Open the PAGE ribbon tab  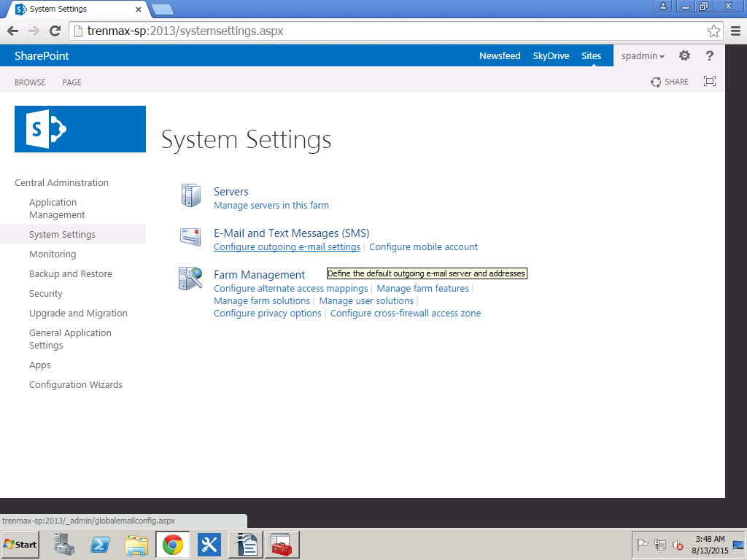click(71, 82)
